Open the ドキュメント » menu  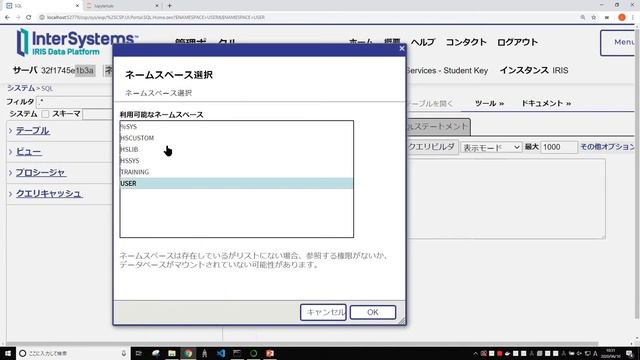(x=546, y=104)
